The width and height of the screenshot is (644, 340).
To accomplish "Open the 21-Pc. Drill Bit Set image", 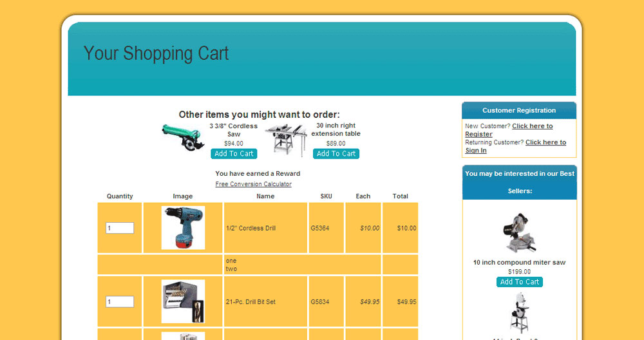I will coord(183,301).
